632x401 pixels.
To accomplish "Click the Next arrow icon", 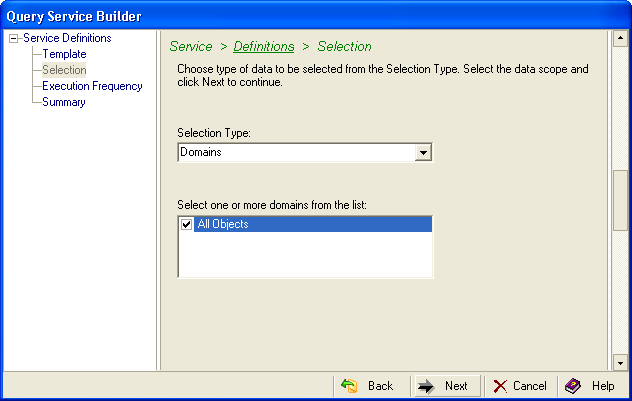I will coord(425,386).
